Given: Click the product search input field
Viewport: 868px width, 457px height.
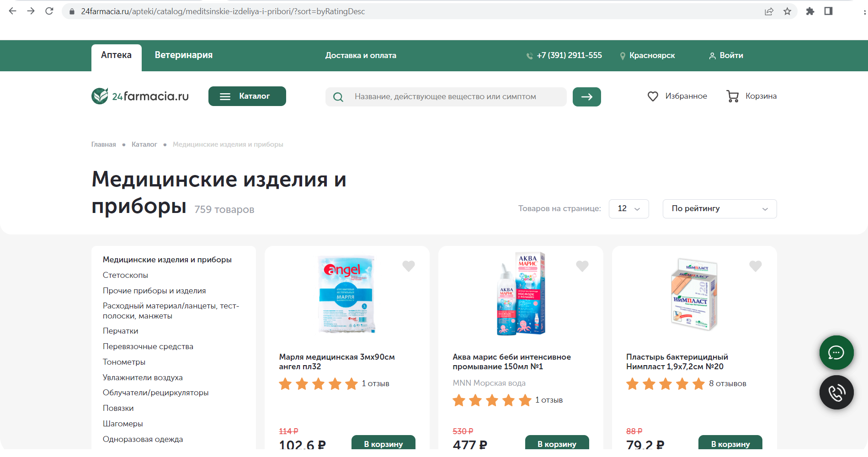Looking at the screenshot, I should click(446, 96).
